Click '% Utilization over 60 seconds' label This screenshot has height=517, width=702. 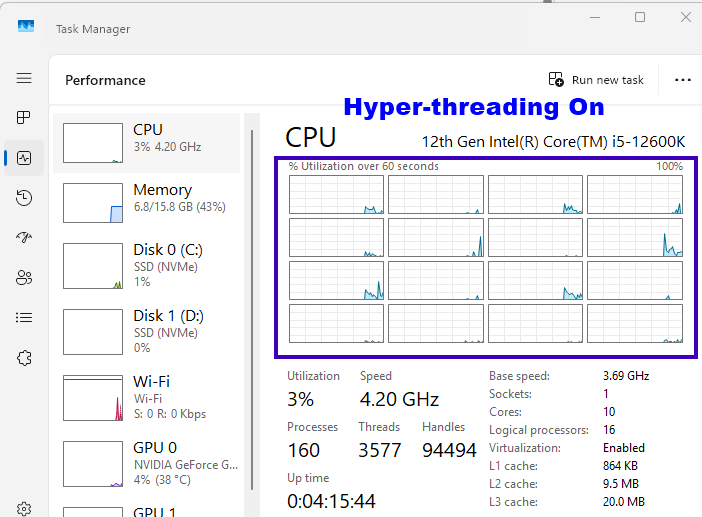pyautogui.click(x=364, y=166)
